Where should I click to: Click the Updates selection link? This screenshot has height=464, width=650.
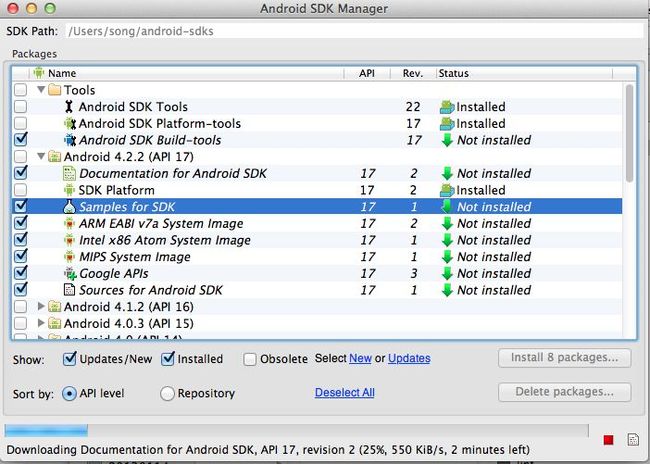coord(409,358)
